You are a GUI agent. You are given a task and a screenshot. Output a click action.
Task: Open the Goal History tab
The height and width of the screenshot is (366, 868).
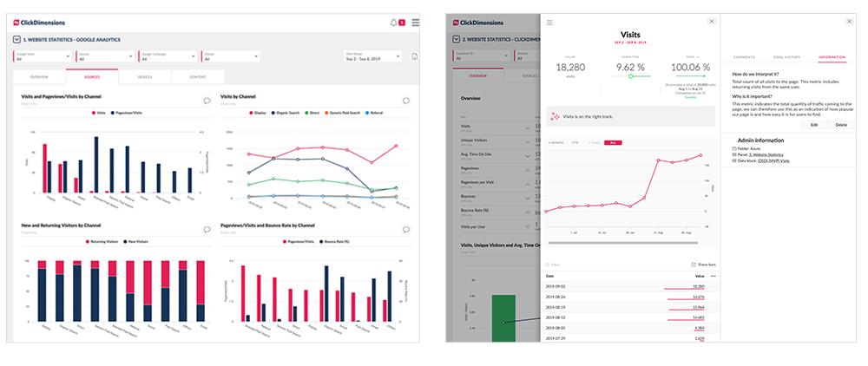point(785,57)
